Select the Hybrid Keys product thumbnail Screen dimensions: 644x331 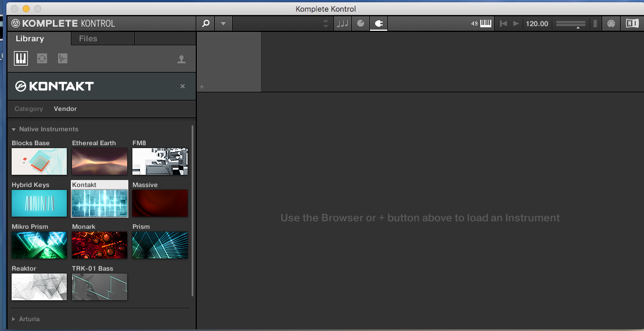(39, 203)
